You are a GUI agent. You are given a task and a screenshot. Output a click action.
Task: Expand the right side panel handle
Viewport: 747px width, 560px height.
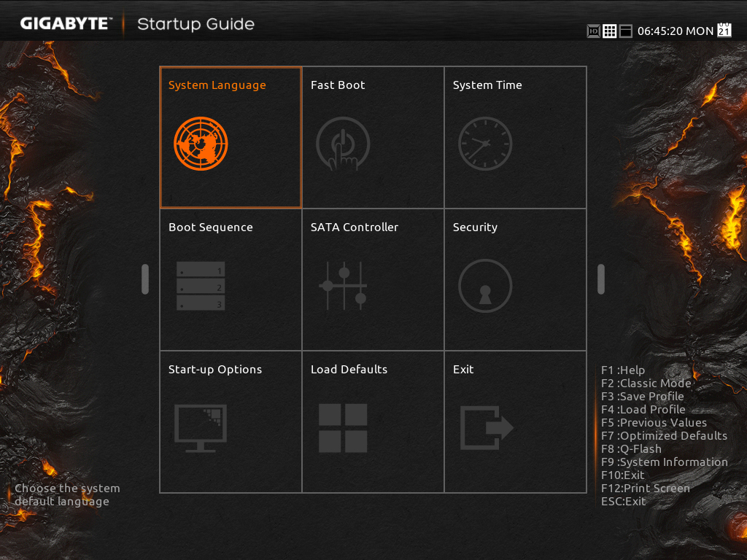coord(601,279)
